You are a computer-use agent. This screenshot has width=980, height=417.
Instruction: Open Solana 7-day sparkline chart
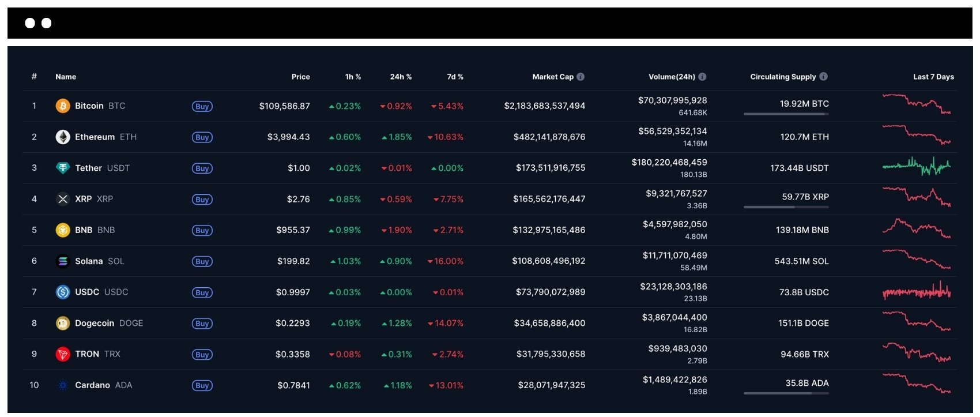point(917,260)
